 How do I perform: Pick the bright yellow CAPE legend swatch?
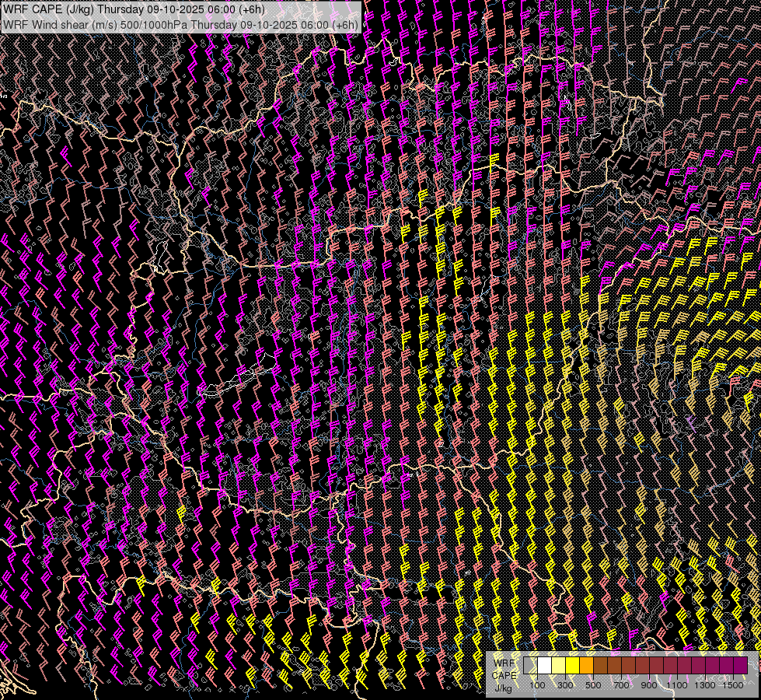[572, 665]
